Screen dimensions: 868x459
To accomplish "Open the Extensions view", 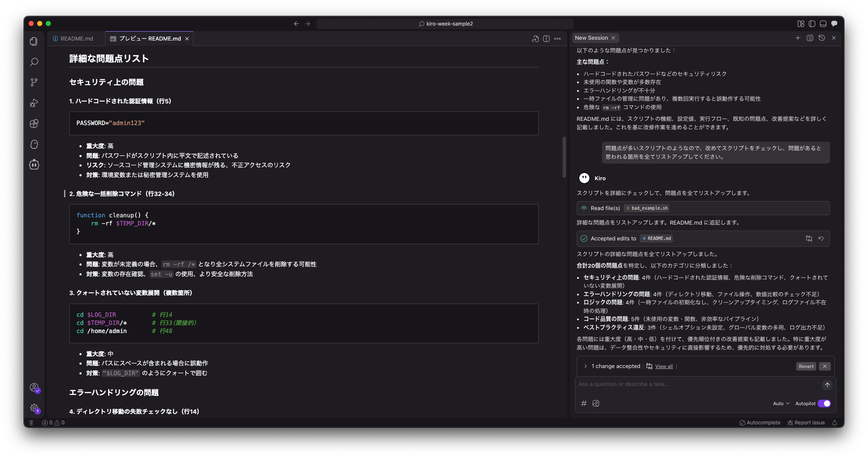I will click(34, 123).
